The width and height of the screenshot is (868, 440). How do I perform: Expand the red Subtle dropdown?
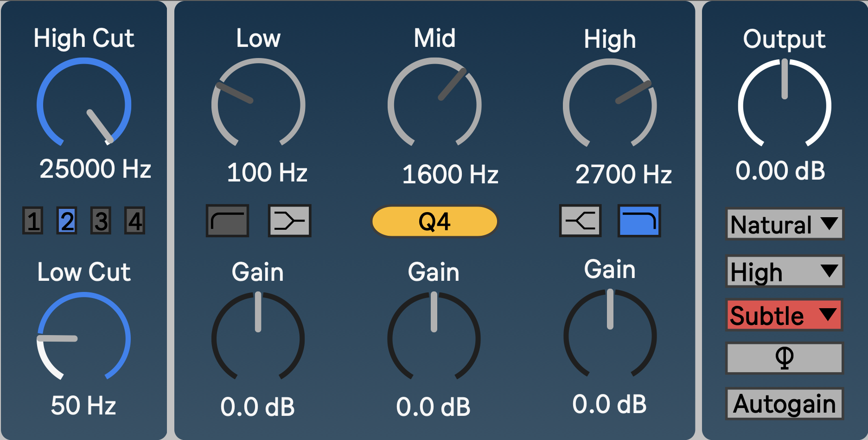[784, 316]
